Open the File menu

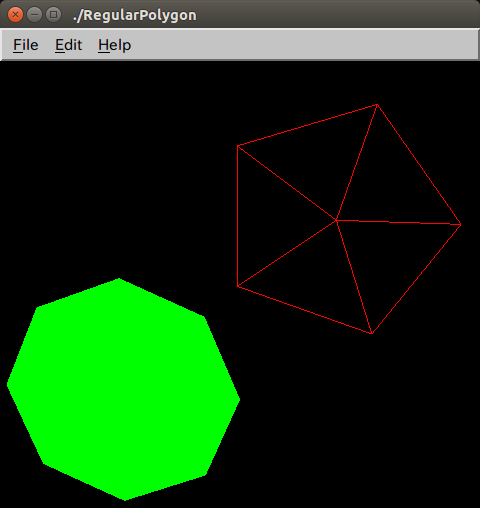pos(26,45)
